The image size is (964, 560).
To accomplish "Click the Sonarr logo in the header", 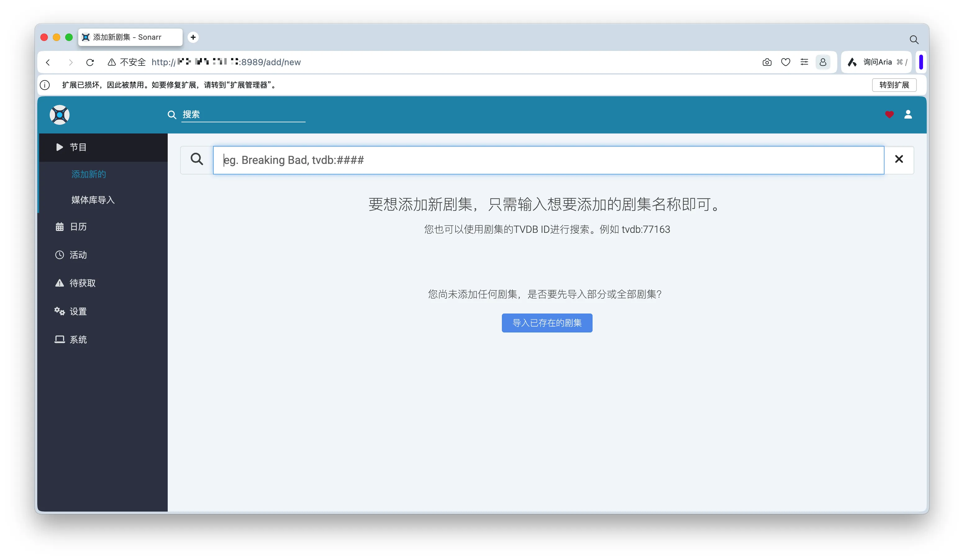I will (60, 115).
